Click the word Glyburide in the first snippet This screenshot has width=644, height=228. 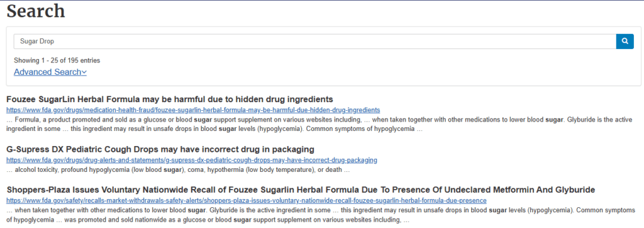[579, 120]
